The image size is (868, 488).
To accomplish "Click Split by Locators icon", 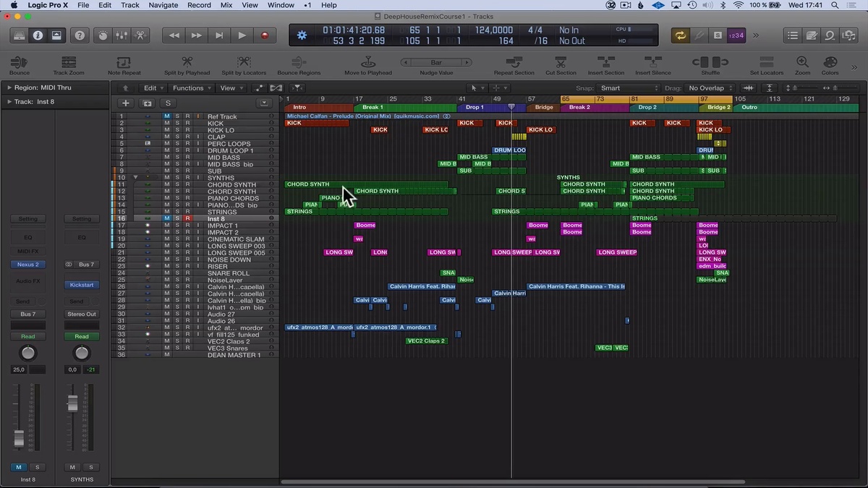I will [244, 63].
